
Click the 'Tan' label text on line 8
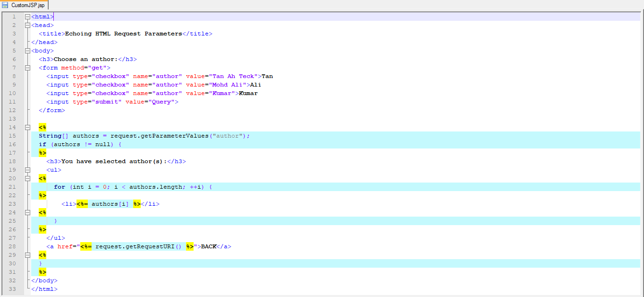[267, 76]
